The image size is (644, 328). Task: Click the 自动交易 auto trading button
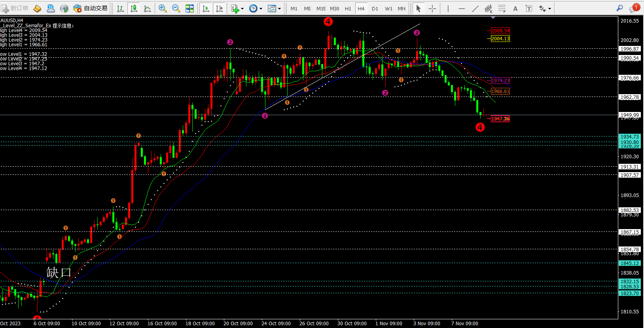[91, 8]
